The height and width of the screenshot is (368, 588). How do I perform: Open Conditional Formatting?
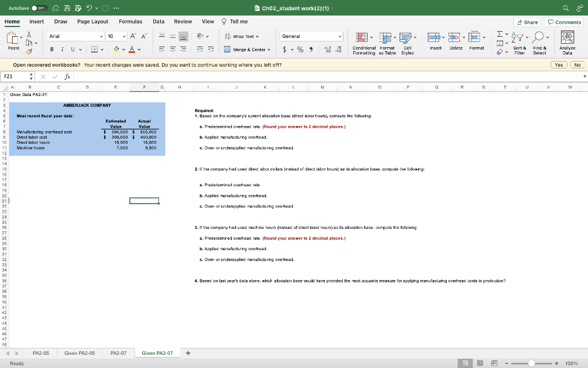[x=363, y=44]
